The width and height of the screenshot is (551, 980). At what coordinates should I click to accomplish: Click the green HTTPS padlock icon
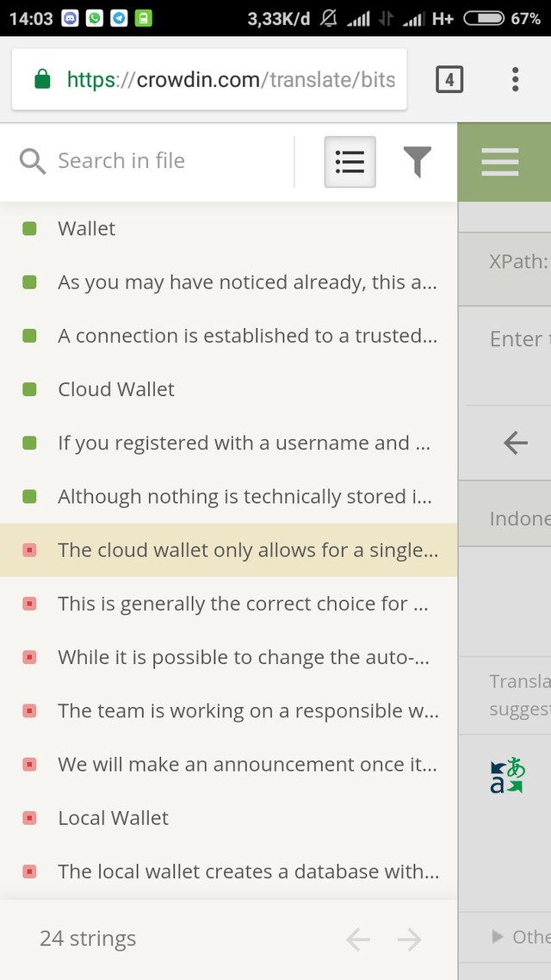coord(42,79)
